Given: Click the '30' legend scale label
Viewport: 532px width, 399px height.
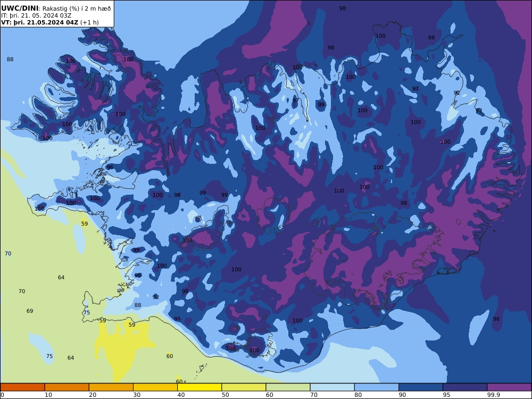Looking at the screenshot, I should (x=137, y=395).
